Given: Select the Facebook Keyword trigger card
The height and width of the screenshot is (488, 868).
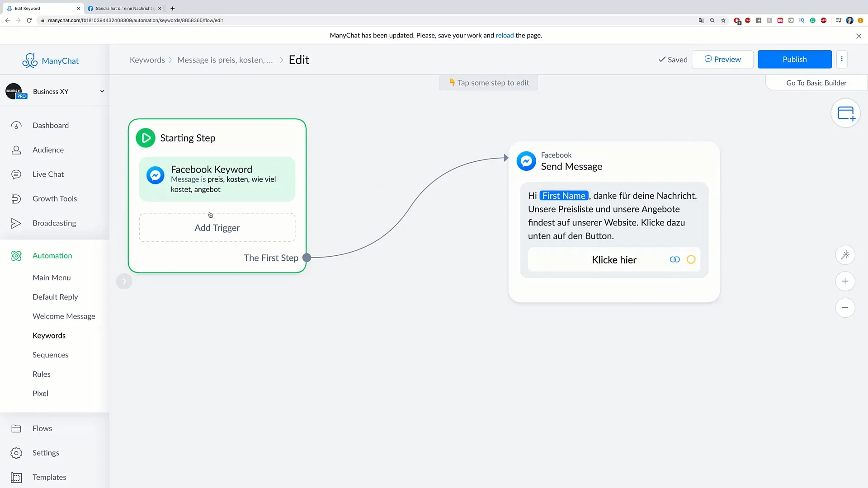Looking at the screenshot, I should point(217,179).
